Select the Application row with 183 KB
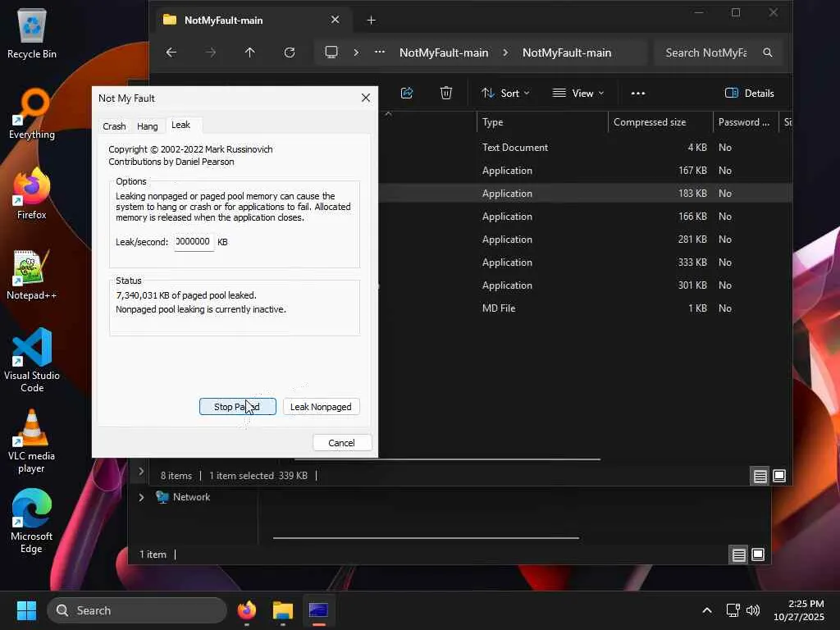 tap(585, 194)
